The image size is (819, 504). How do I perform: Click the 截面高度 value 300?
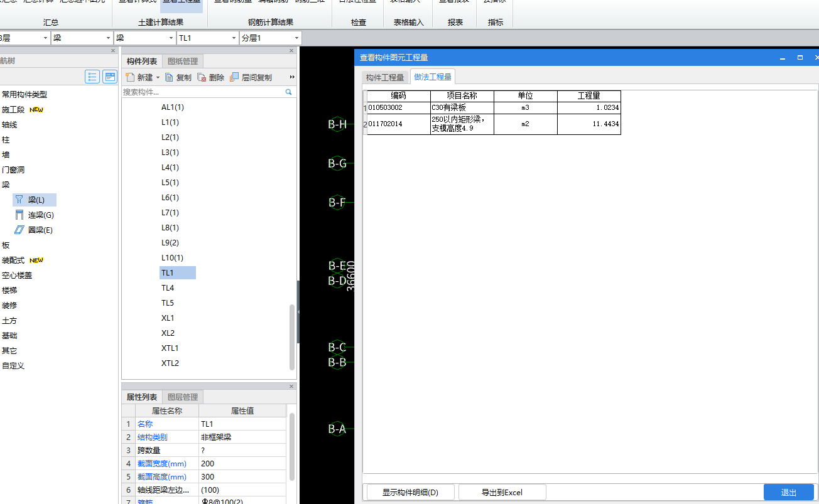[242, 476]
